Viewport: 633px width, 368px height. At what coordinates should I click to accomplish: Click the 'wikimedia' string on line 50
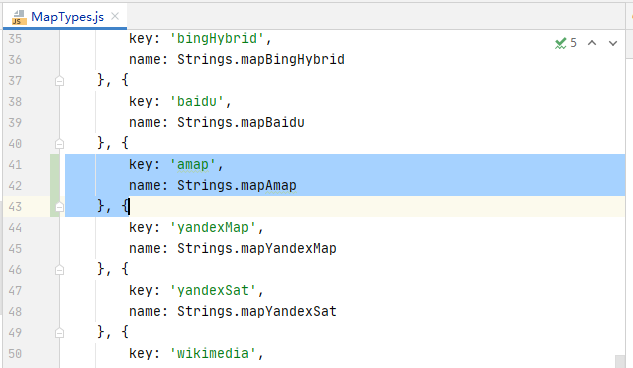(x=213, y=353)
